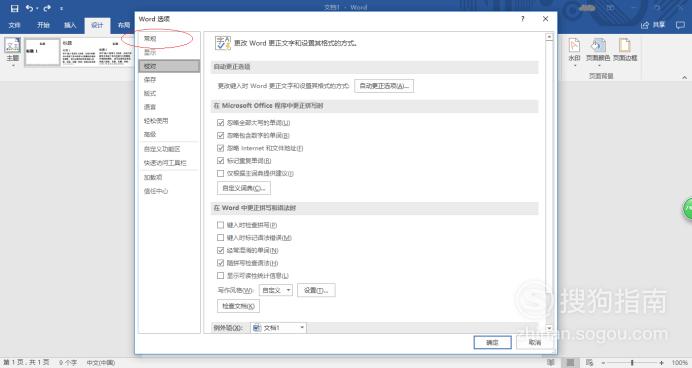Screen dimensions: 692x368
Task: Uncheck 忽略全部大写的单词 checkbox
Action: tap(221, 123)
